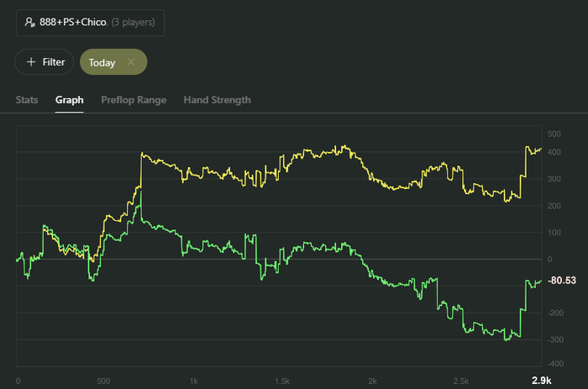
Task: Select the Graph tab
Action: pyautogui.click(x=70, y=100)
